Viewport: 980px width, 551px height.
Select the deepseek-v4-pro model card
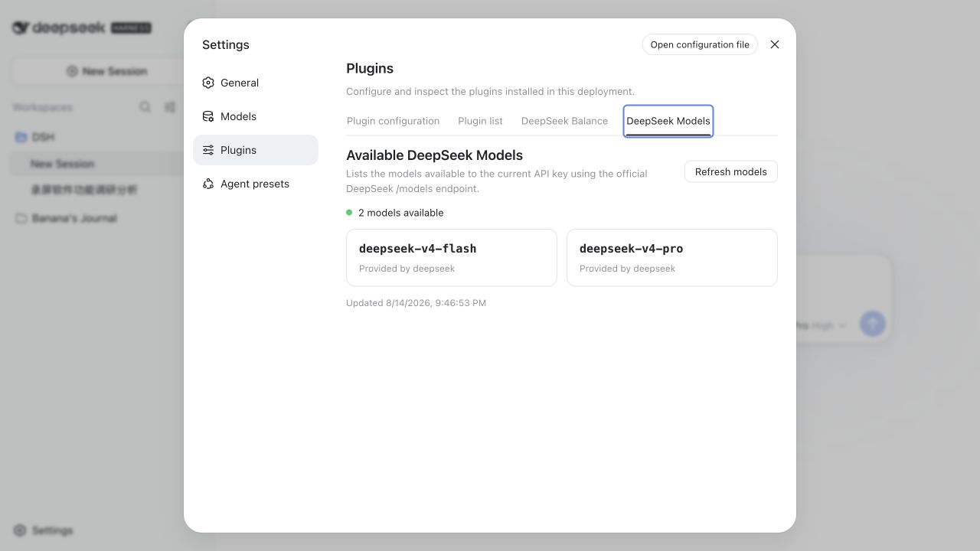[672, 258]
